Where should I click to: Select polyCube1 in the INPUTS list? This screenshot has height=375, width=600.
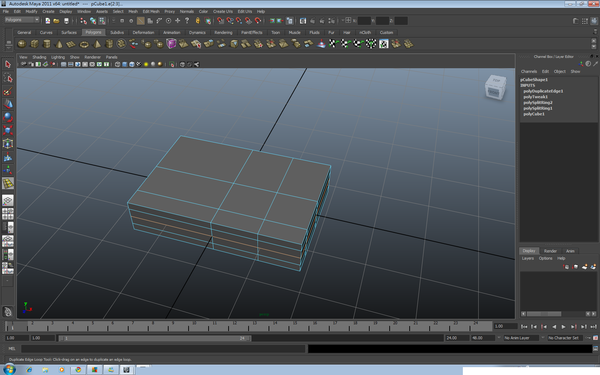(x=534, y=114)
